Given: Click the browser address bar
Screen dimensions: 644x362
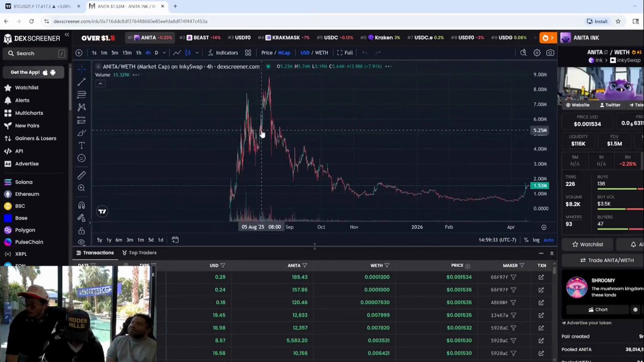Looking at the screenshot, I should click(311, 21).
